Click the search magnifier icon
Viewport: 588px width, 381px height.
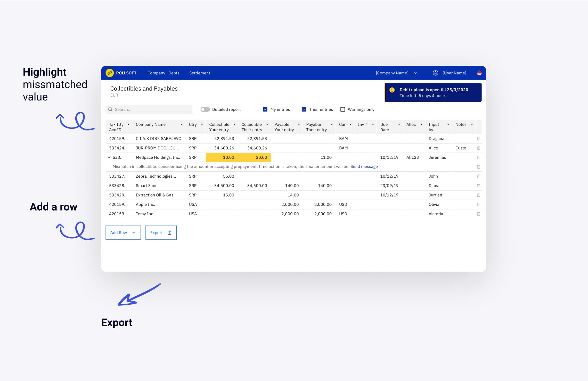coord(110,109)
